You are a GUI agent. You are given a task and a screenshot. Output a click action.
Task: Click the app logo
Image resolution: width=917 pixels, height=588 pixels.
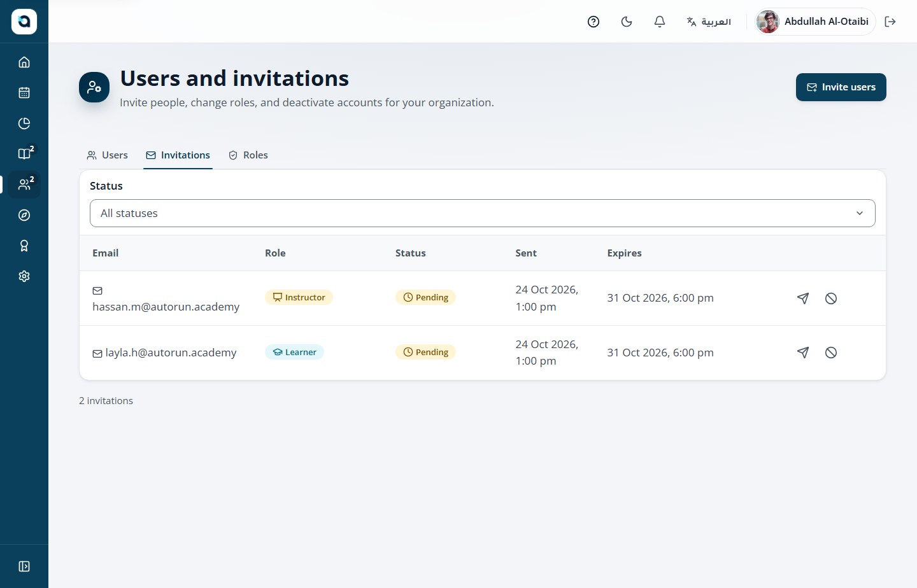click(x=24, y=22)
